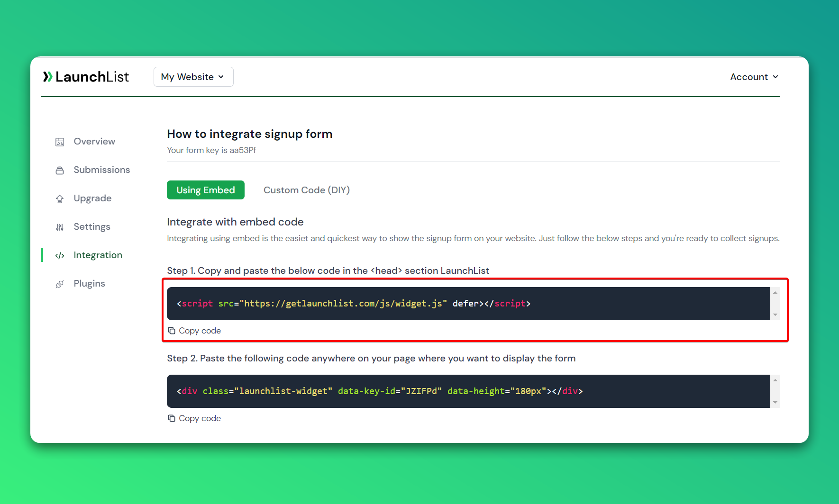Select the Using Embed tab

coord(206,190)
